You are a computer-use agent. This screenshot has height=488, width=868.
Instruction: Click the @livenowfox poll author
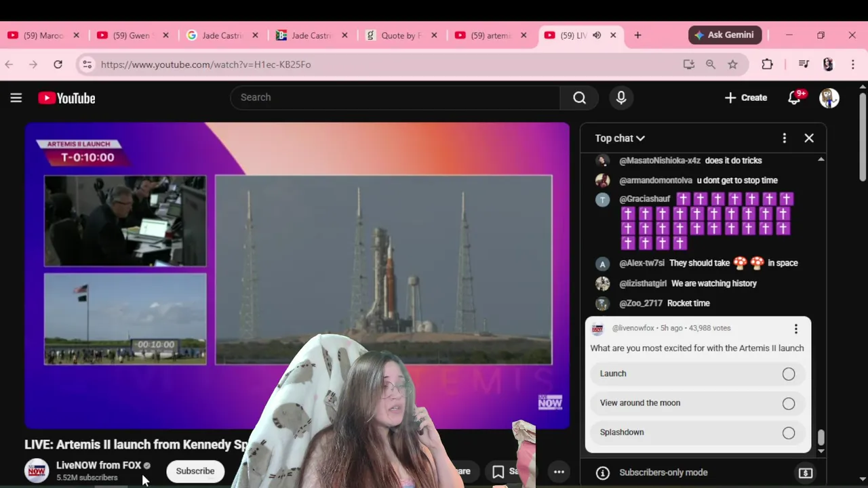pyautogui.click(x=633, y=328)
